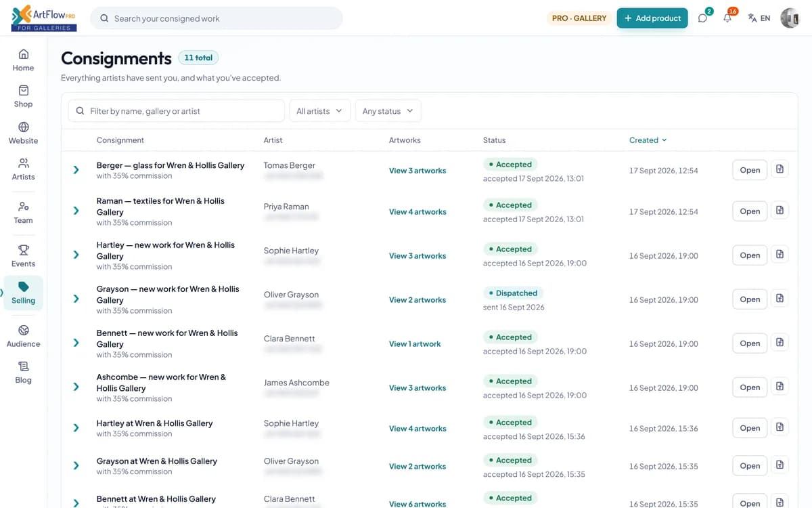Viewport: 812px width, 508px height.
Task: Open document icon for Bennett new work row
Action: click(x=780, y=343)
